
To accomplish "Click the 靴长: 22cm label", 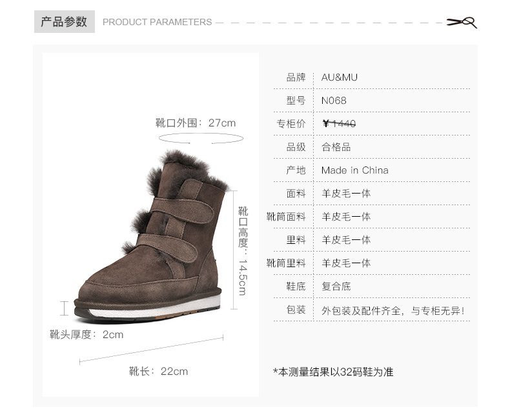I will (x=158, y=371).
